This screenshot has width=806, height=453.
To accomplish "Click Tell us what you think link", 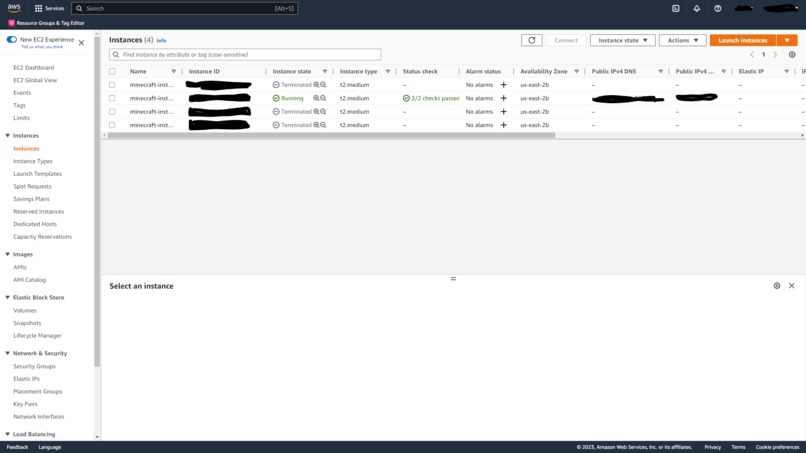I will point(42,47).
